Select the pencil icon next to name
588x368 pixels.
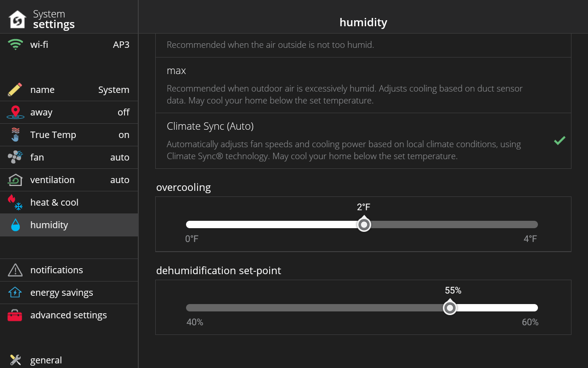tap(15, 89)
